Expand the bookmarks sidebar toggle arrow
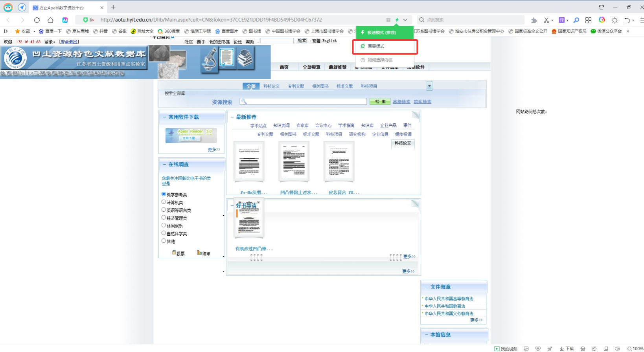644x352 pixels. pyautogui.click(x=6, y=31)
